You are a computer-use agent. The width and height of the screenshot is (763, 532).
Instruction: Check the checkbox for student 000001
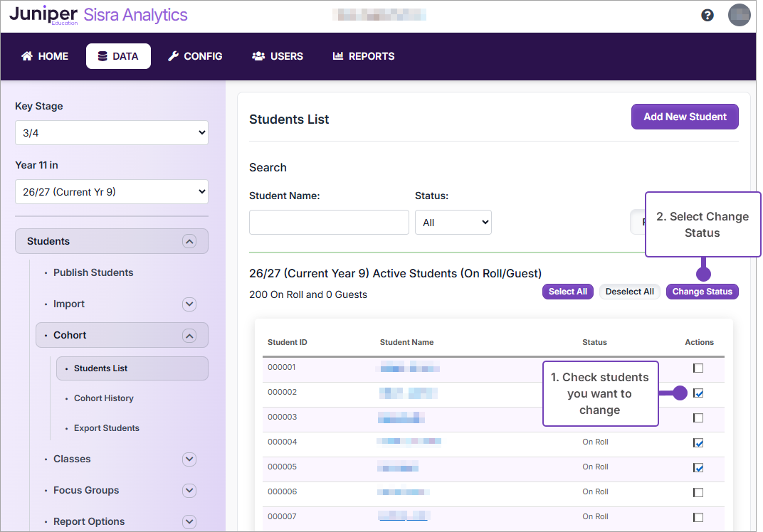point(698,368)
